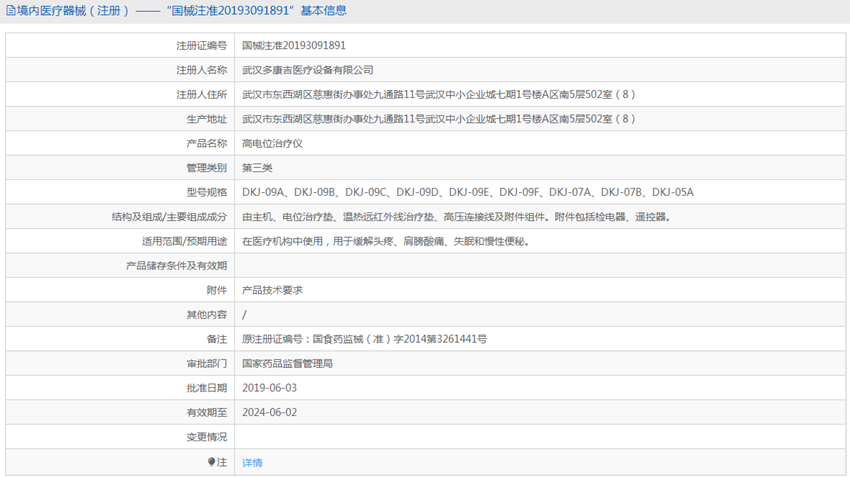Click expiry date 2024-06-02
The height and width of the screenshot is (477, 850).
[269, 413]
